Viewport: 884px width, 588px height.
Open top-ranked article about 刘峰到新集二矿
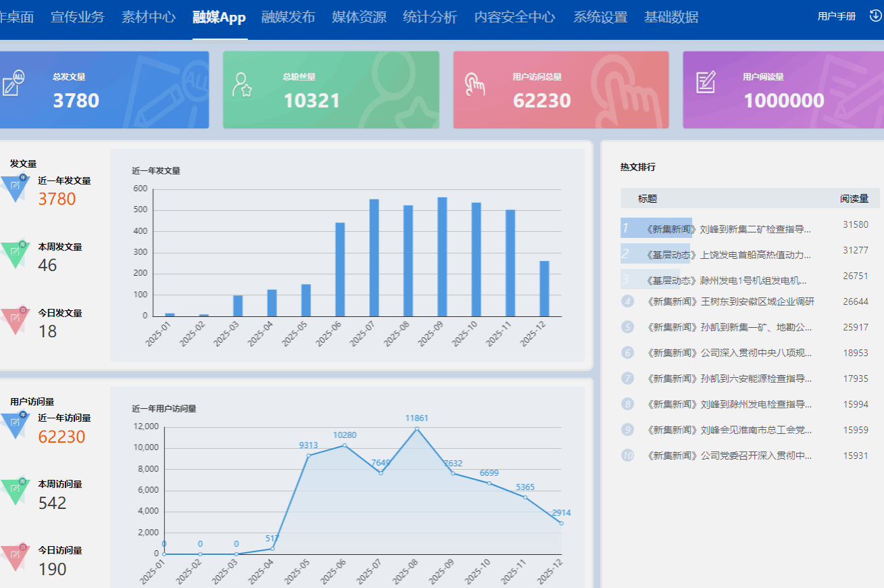(729, 230)
